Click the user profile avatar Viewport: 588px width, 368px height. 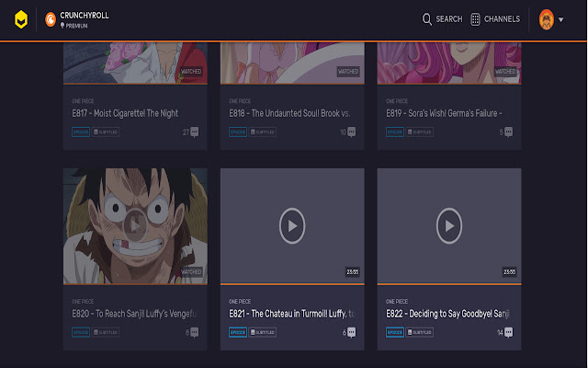coord(546,19)
